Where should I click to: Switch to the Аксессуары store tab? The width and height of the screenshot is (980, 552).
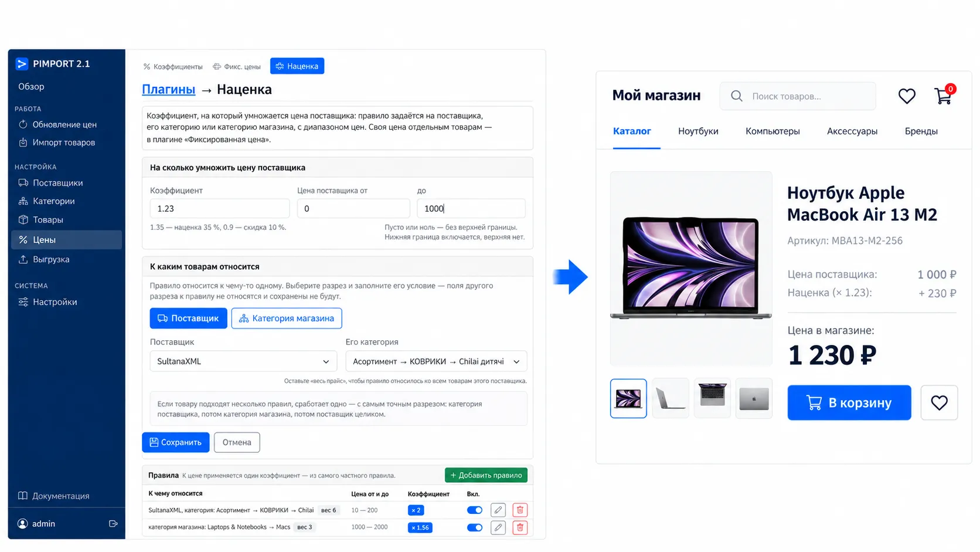coord(852,131)
